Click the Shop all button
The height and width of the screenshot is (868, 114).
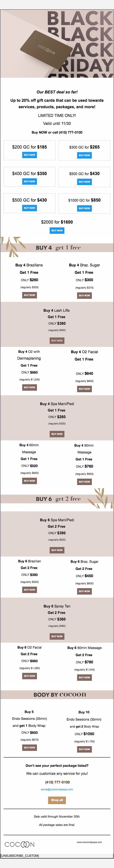(x=57, y=800)
